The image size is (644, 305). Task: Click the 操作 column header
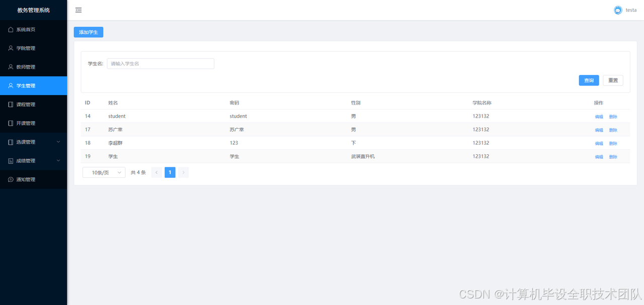tap(599, 103)
